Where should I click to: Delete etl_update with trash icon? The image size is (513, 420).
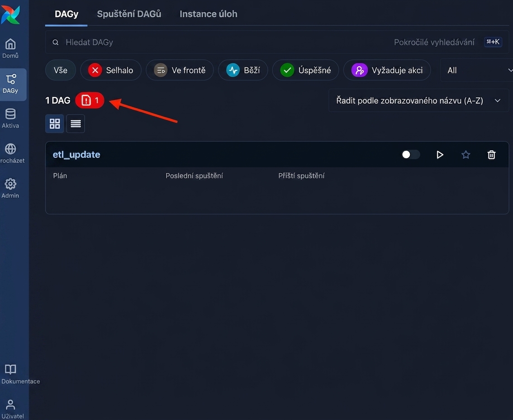tap(491, 154)
